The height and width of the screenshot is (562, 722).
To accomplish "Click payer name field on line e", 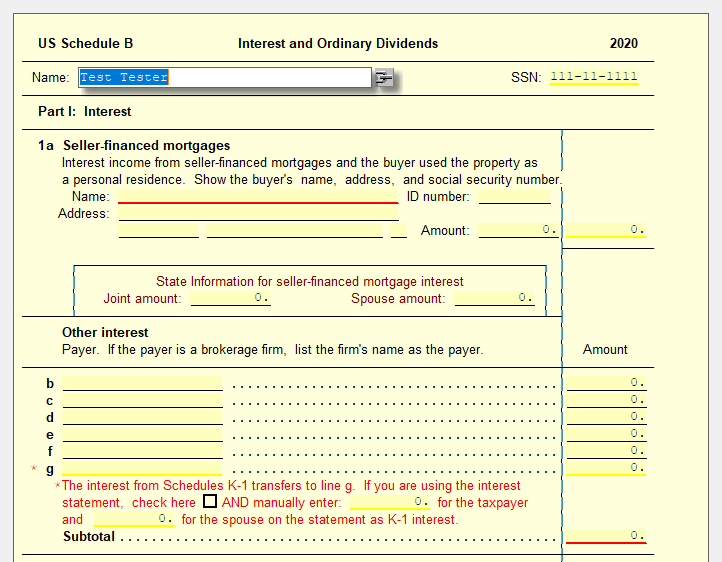I will click(x=143, y=435).
